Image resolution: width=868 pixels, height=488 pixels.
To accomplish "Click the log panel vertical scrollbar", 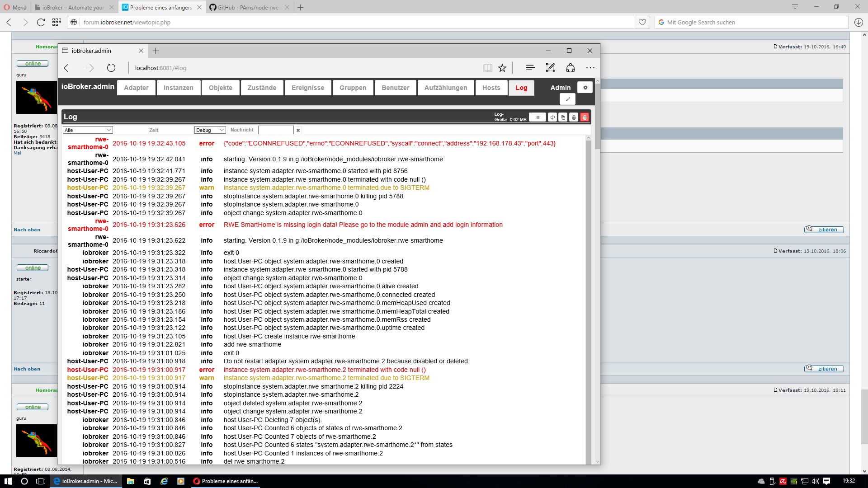I will 589,298.
